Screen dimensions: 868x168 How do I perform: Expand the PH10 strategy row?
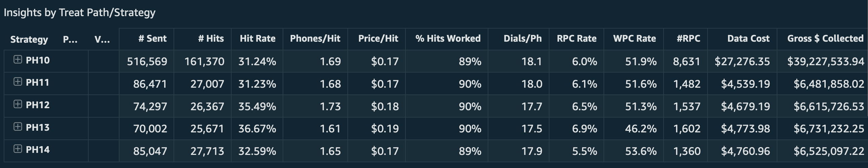tap(17, 60)
